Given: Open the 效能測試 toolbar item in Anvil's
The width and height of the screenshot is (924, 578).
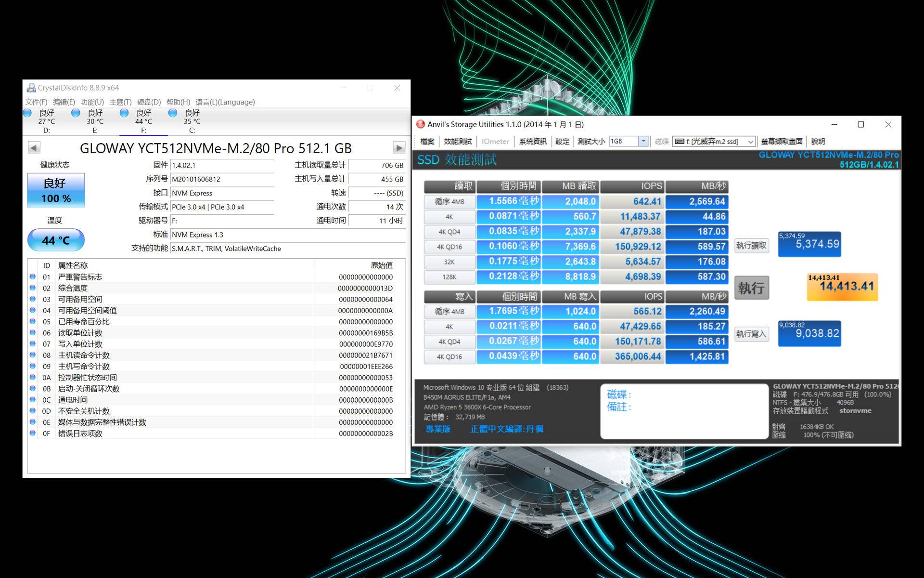Looking at the screenshot, I should tap(458, 141).
